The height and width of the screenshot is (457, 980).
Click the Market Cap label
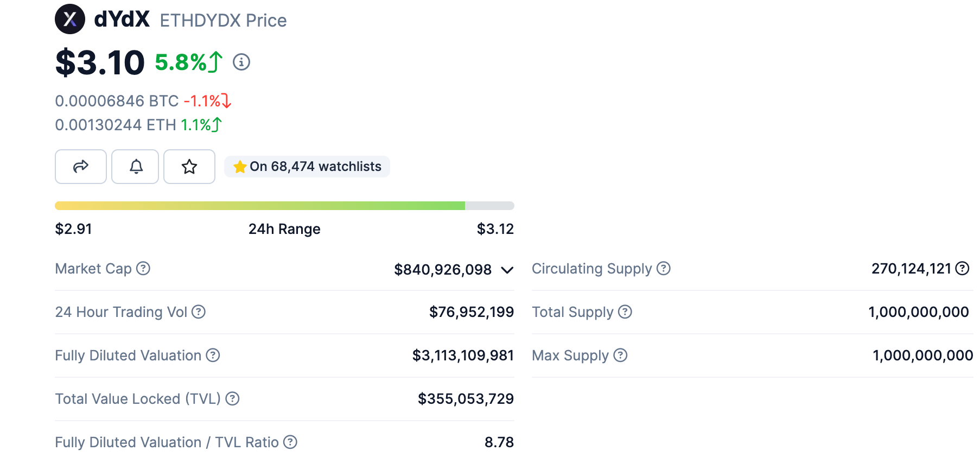pos(93,269)
